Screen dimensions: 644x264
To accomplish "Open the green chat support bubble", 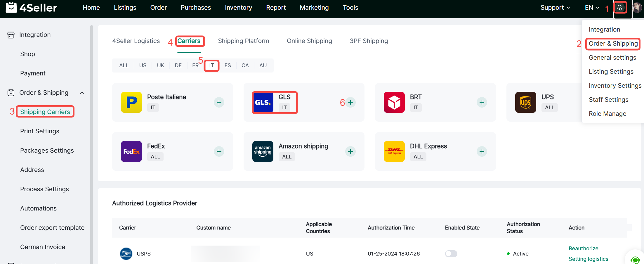I will 635,259.
